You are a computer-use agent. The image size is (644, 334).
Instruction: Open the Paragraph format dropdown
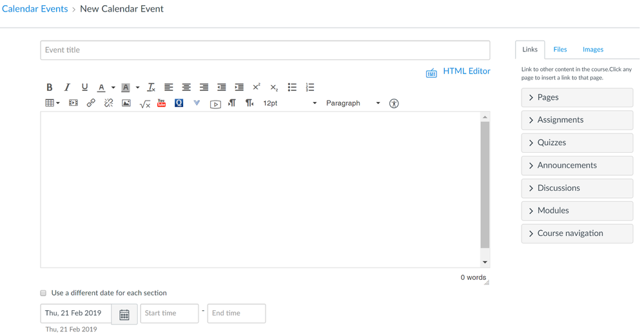pyautogui.click(x=353, y=103)
